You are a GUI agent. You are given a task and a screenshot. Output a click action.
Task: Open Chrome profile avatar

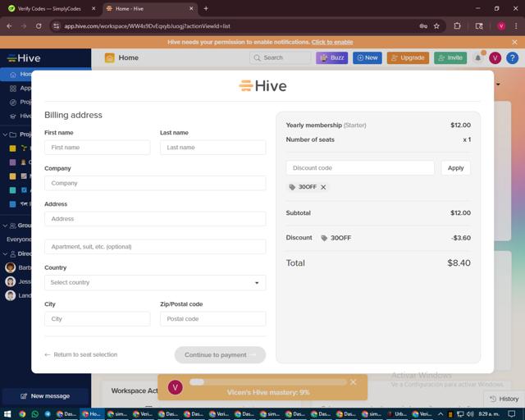(501, 26)
